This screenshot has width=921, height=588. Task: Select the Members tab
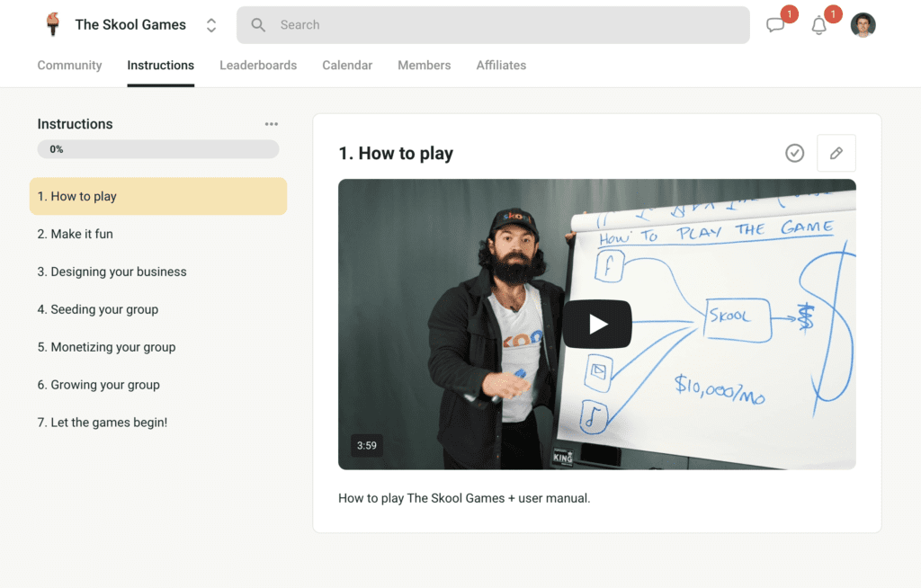425,66
